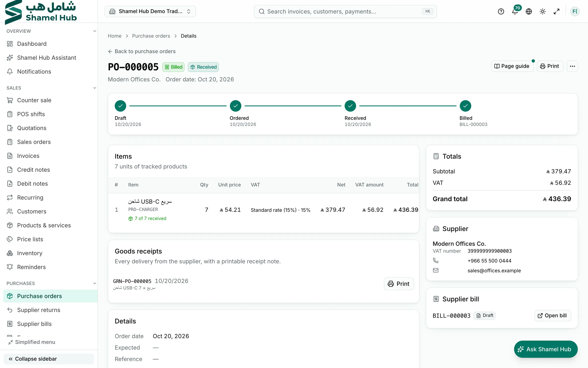This screenshot has width=588, height=368.
Task: Select the company switcher dropdown
Action: point(150,12)
